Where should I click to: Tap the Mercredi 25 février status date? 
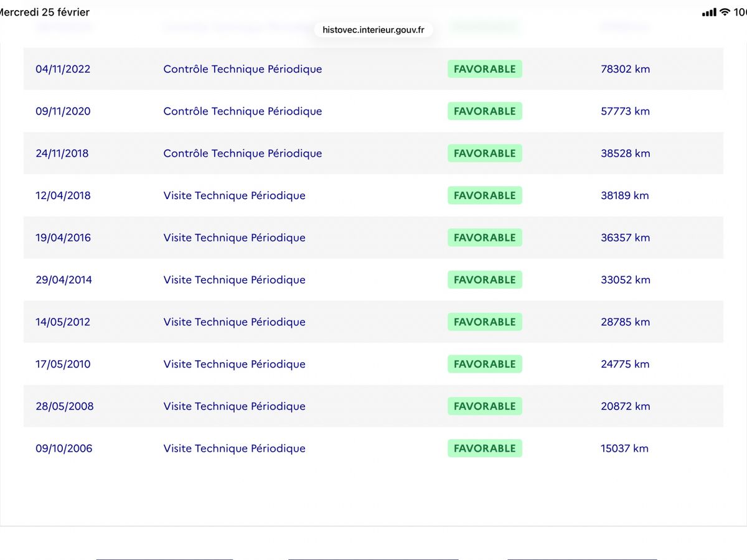click(44, 12)
